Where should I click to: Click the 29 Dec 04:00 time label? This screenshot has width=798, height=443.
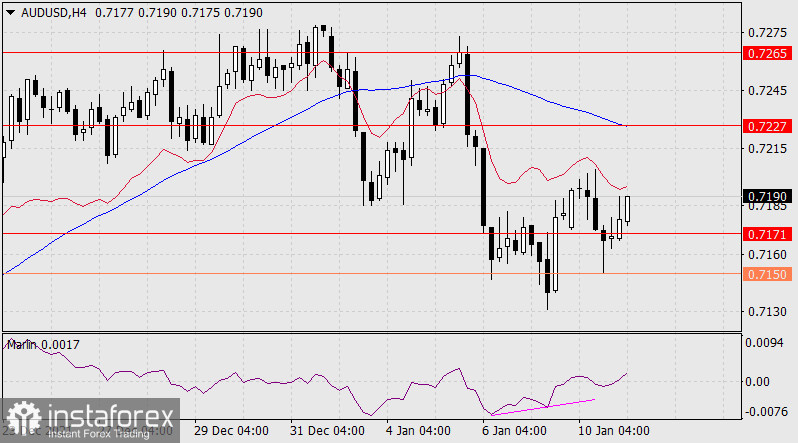pos(230,431)
